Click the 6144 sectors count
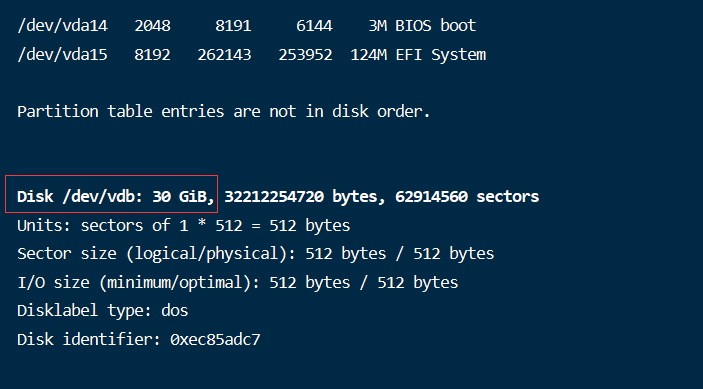The height and width of the screenshot is (389, 703). pyautogui.click(x=314, y=26)
